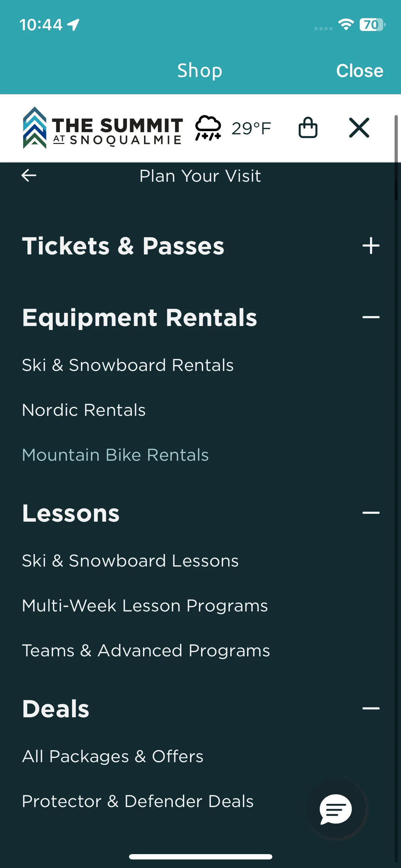Open Protector & Defender Deals
Viewport: 401px width, 868px height.
138,801
